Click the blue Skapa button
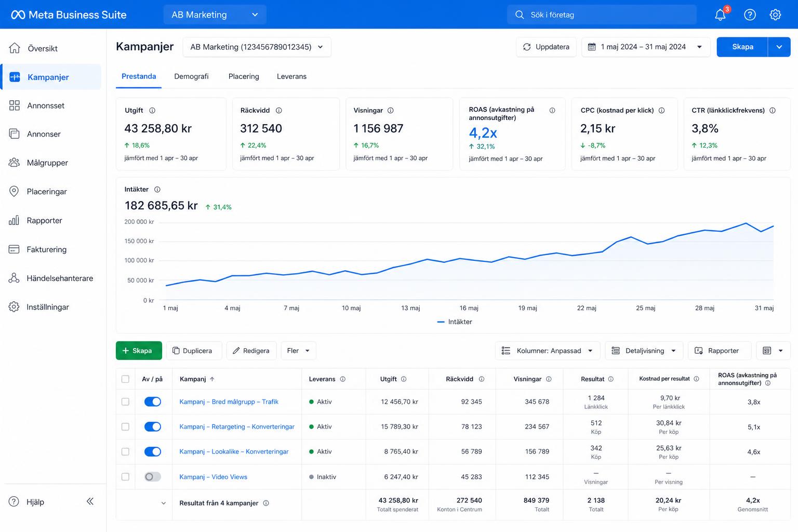This screenshot has width=798, height=532. [742, 47]
